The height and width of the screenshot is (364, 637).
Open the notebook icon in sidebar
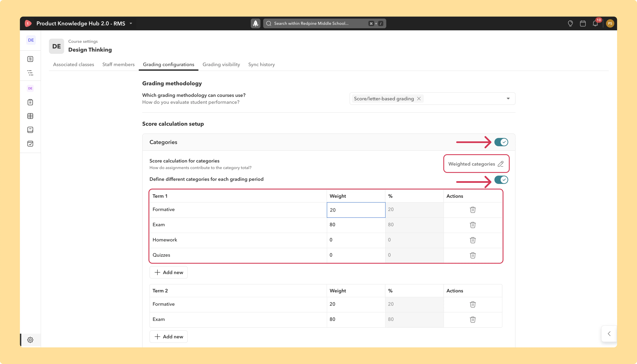(x=30, y=130)
